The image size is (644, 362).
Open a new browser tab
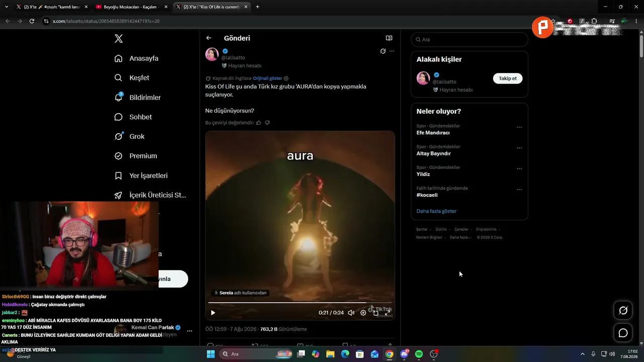pos(258,7)
